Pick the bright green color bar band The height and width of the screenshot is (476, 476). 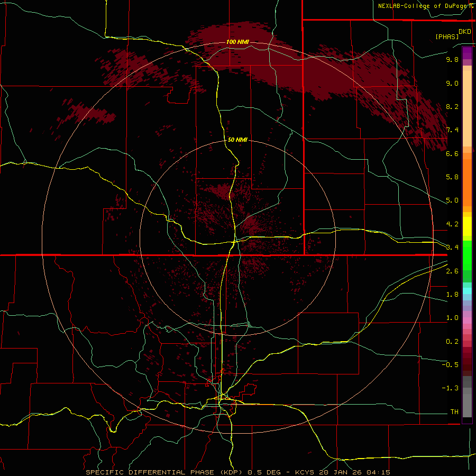[467, 255]
